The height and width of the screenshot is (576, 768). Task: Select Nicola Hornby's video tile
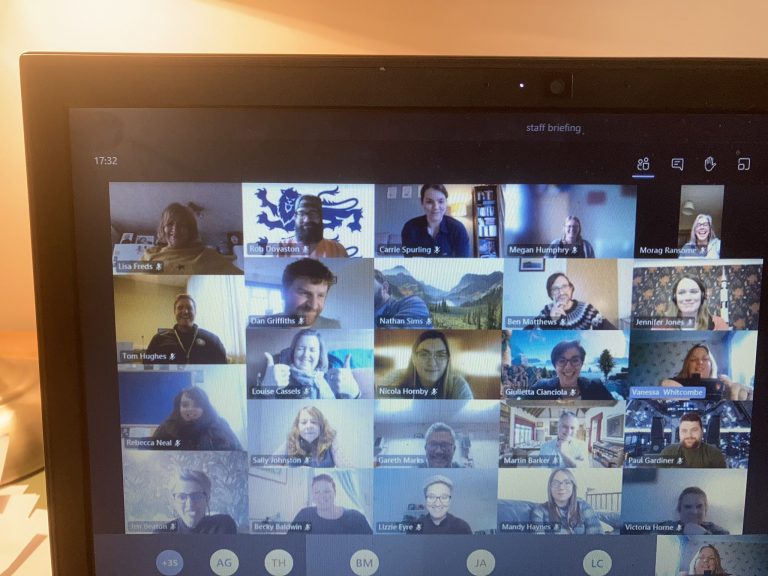pos(438,364)
